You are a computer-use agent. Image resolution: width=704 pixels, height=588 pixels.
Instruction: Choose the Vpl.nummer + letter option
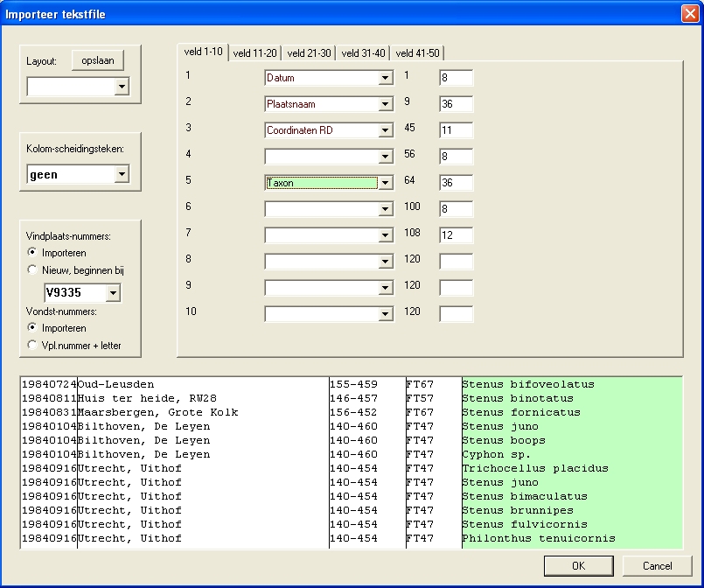pyautogui.click(x=33, y=346)
